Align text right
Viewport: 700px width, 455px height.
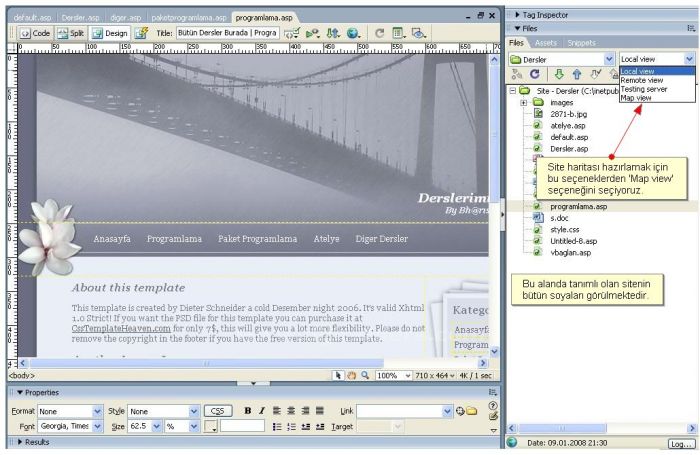coord(305,411)
